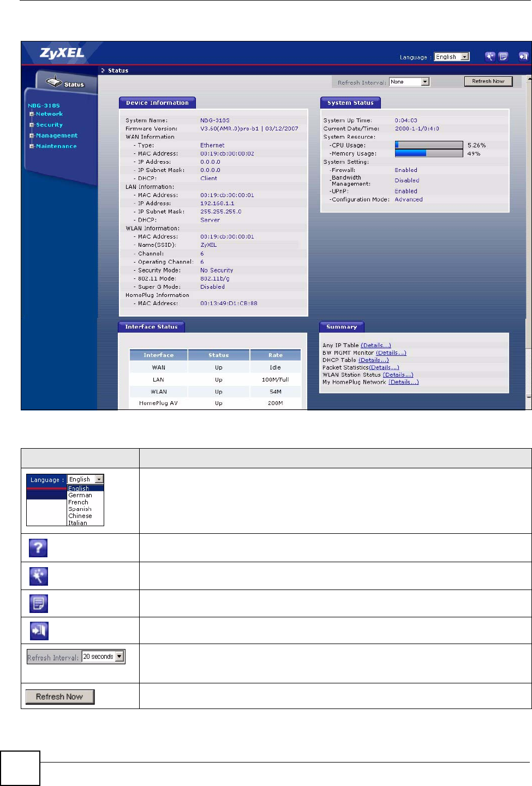Click the Summary panel tab
This screenshot has width=532, height=786.
pyautogui.click(x=342, y=327)
